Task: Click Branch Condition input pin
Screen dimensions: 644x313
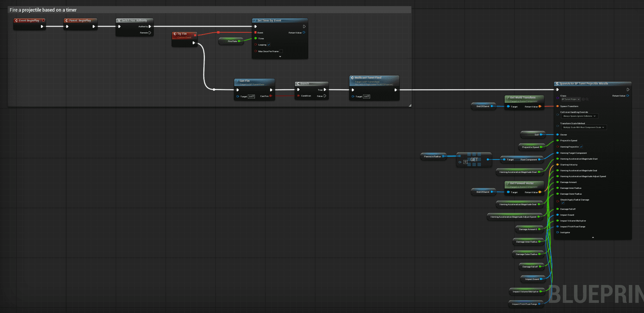Action: (298, 95)
